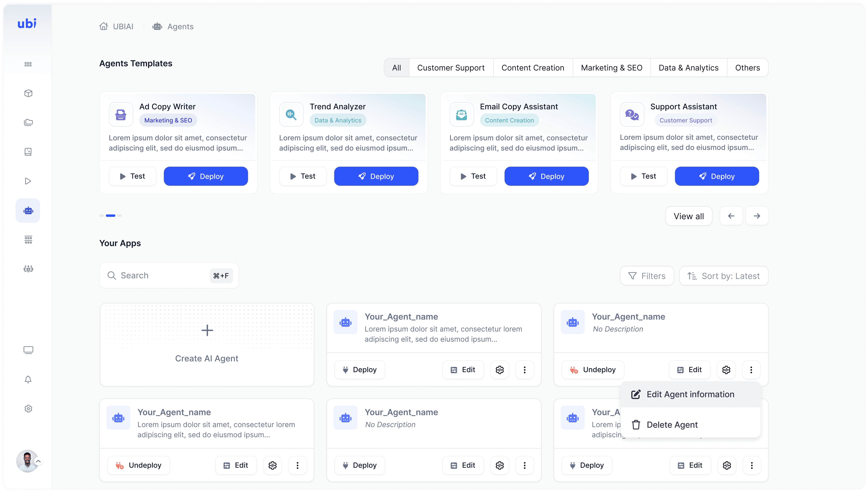Viewport: 868px width, 491px height.
Task: Click the folders icon in sidebar
Action: (x=28, y=122)
